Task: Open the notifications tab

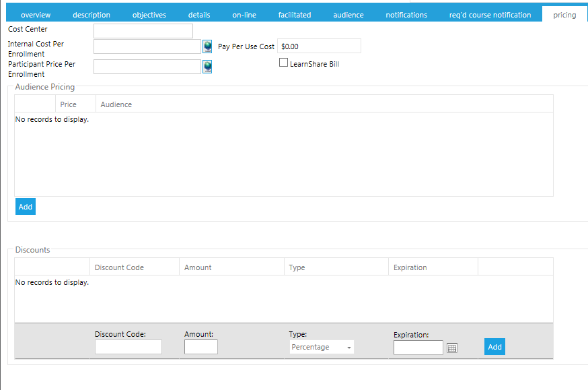Action: [406, 15]
